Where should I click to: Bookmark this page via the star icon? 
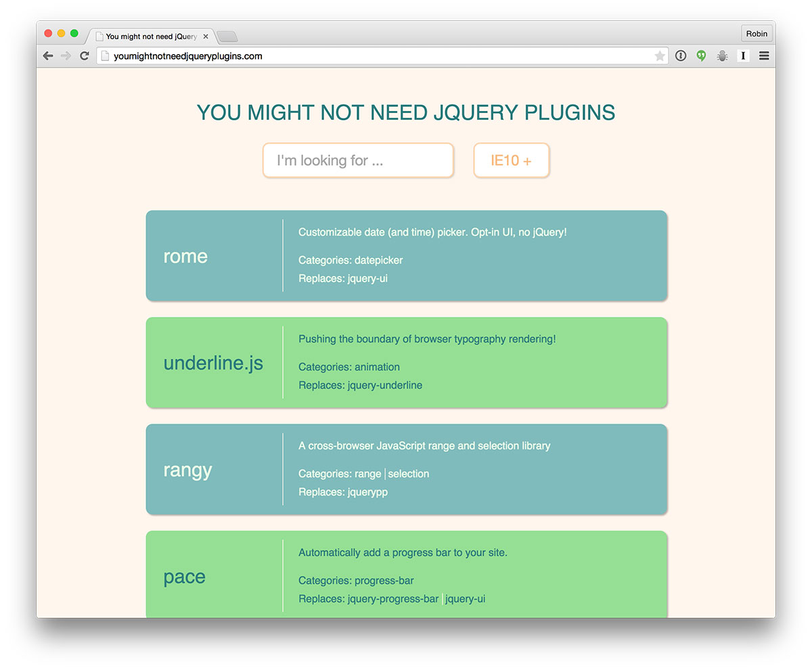(660, 55)
